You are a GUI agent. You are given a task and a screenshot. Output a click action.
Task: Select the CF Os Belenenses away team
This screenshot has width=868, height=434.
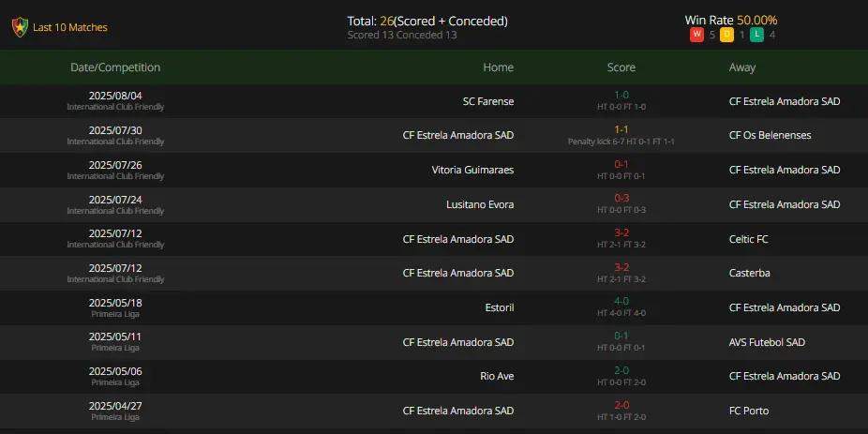(770, 135)
